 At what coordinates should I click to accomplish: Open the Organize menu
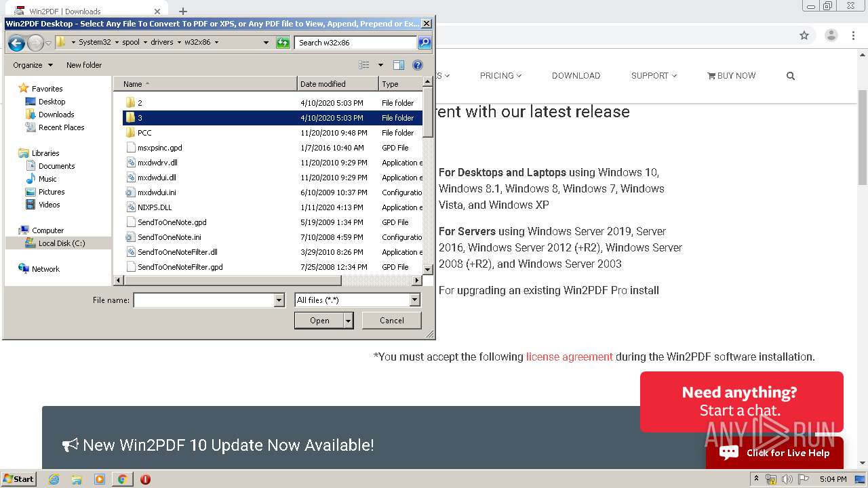pos(33,65)
